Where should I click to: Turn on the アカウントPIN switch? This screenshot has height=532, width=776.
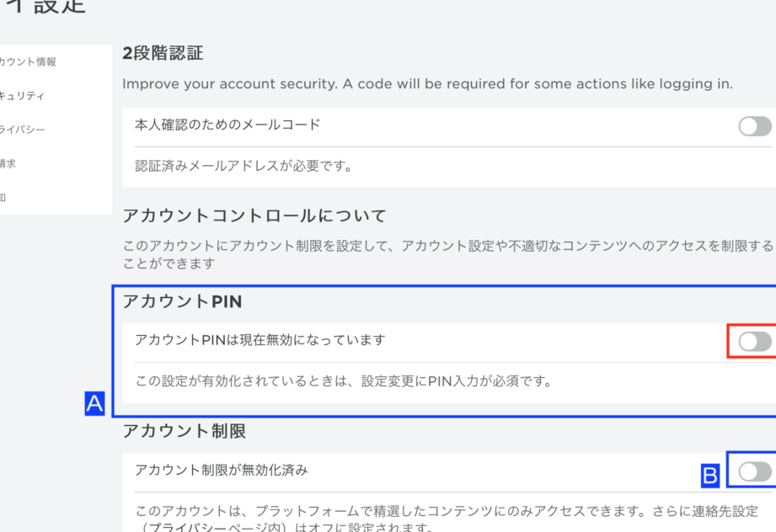click(x=755, y=342)
